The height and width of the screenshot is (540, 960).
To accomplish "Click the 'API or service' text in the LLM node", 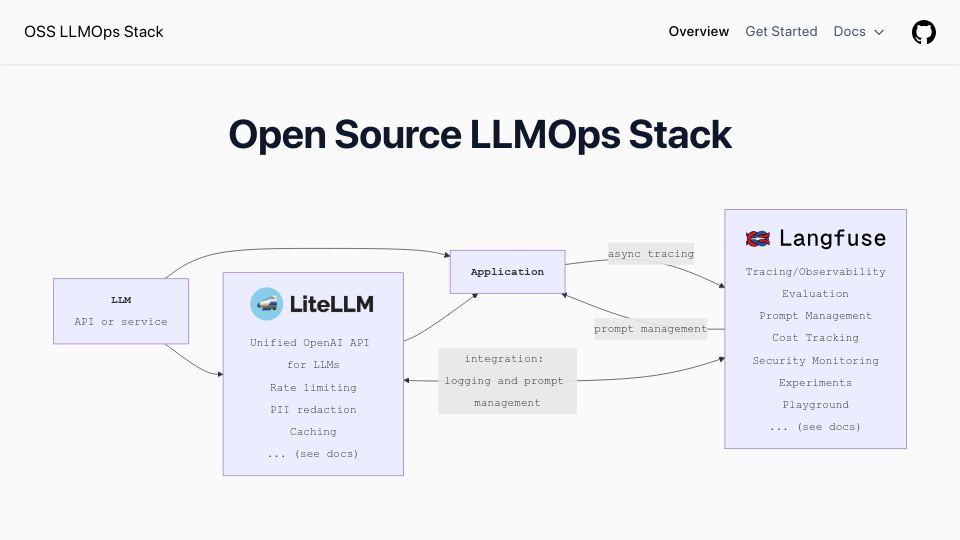I will pos(121,321).
